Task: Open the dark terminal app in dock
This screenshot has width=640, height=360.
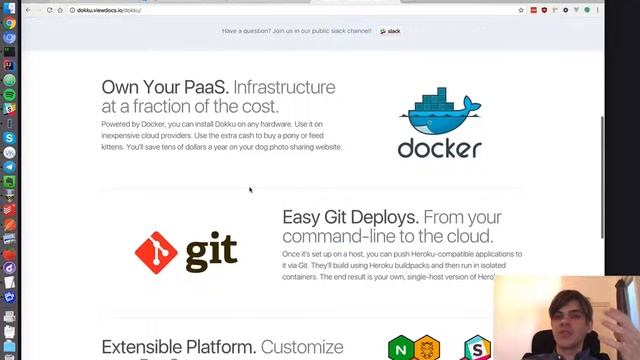Action: [9, 52]
